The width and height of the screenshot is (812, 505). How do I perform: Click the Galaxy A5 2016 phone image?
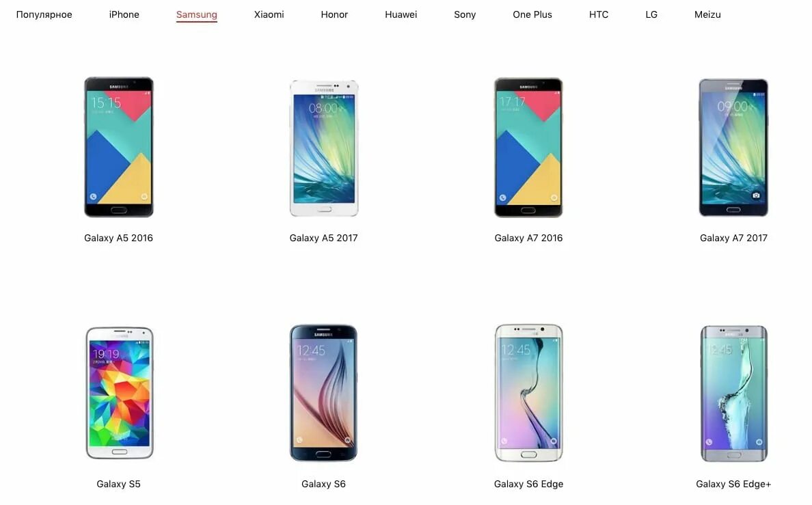119,147
